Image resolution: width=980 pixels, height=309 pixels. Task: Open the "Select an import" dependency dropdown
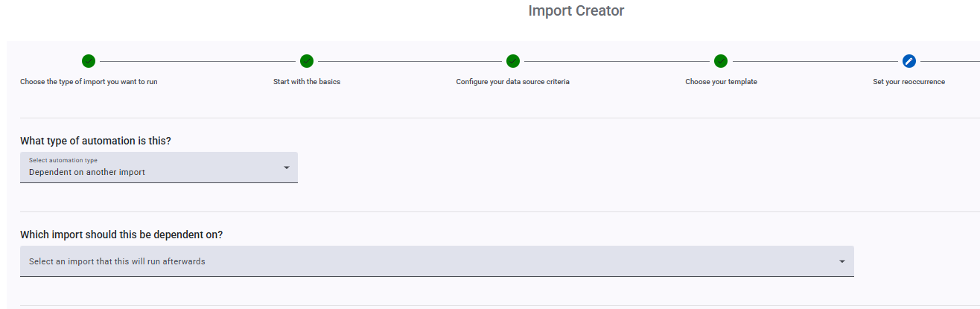point(432,261)
